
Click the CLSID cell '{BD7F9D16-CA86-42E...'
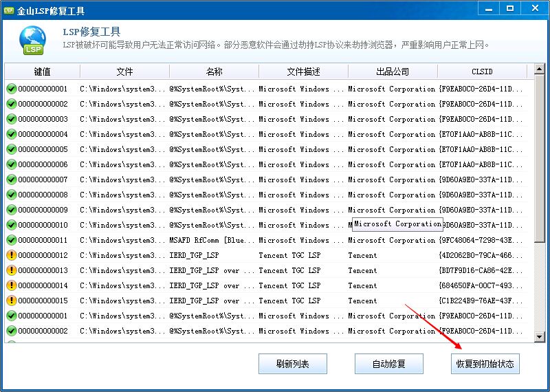pyautogui.click(x=481, y=270)
